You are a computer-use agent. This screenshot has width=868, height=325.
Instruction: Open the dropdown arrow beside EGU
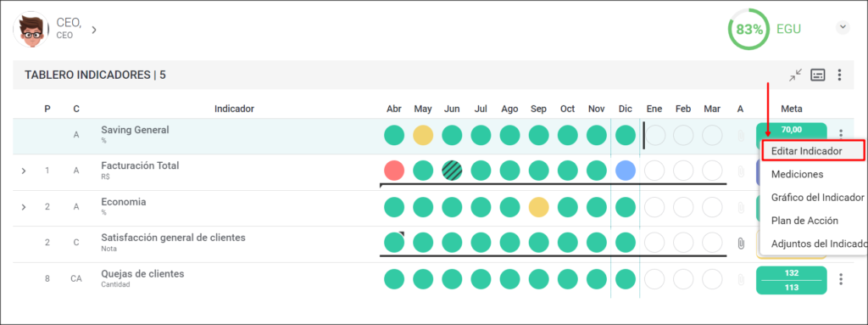pos(843,27)
